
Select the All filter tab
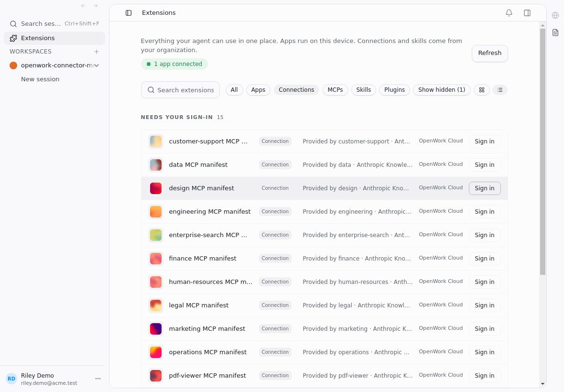[234, 90]
